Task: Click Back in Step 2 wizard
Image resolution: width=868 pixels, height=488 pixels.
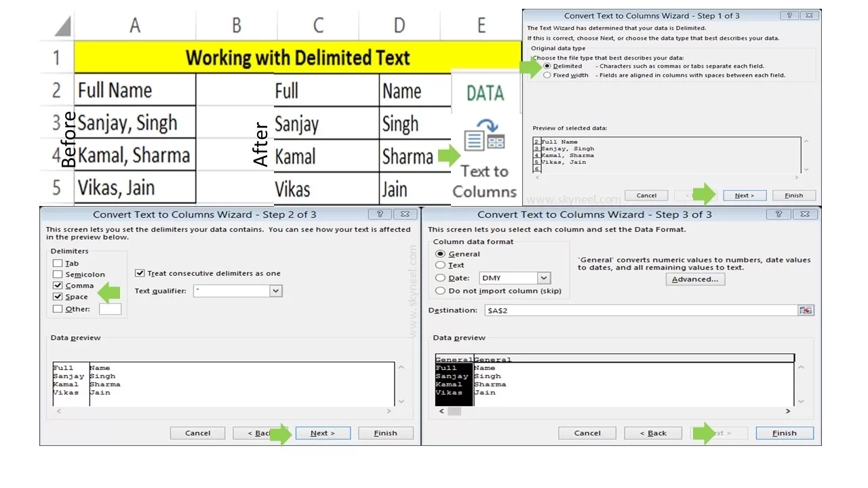Action: click(x=261, y=433)
